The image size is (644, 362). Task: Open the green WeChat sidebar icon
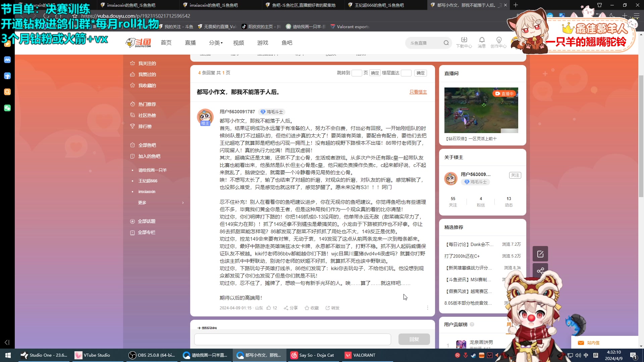click(7, 108)
